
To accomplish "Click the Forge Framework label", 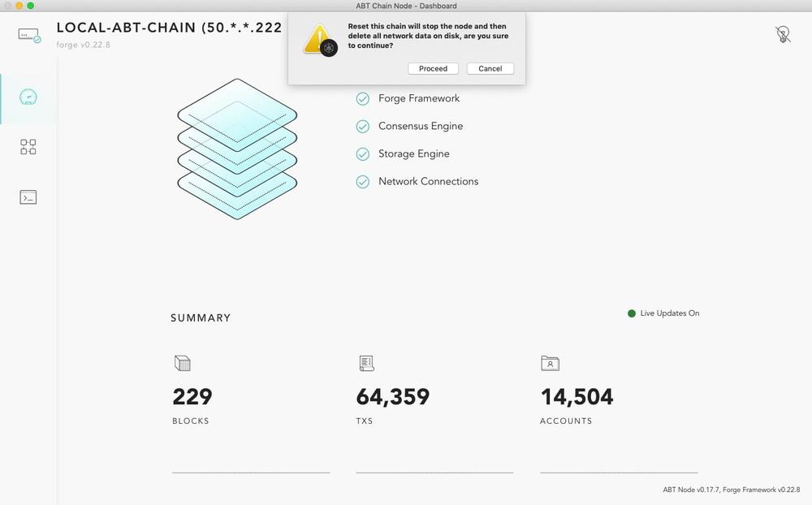I will coord(419,98).
